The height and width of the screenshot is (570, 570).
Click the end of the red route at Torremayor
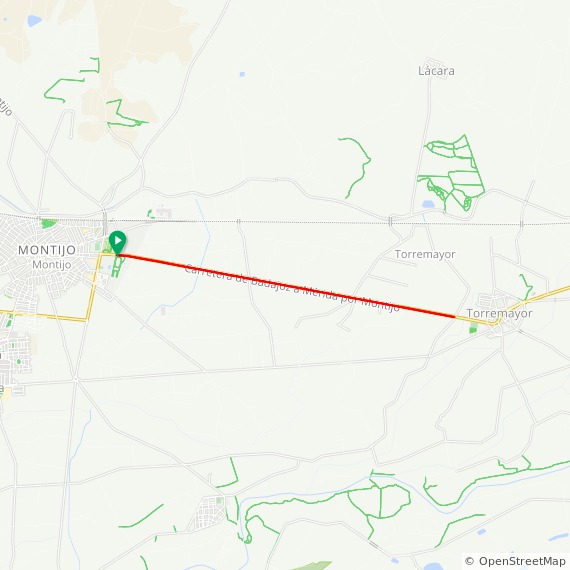coord(455,317)
